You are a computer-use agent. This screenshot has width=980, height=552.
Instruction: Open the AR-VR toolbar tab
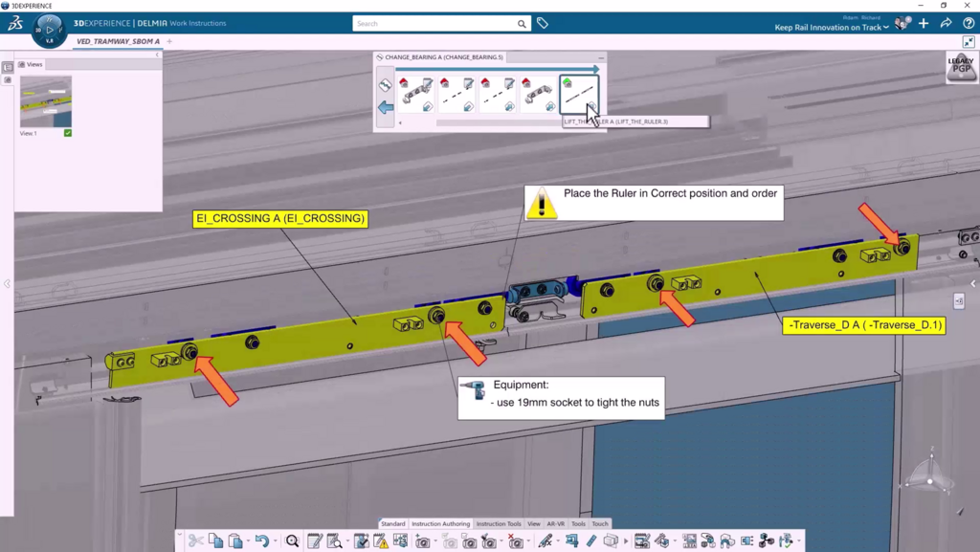pos(555,524)
